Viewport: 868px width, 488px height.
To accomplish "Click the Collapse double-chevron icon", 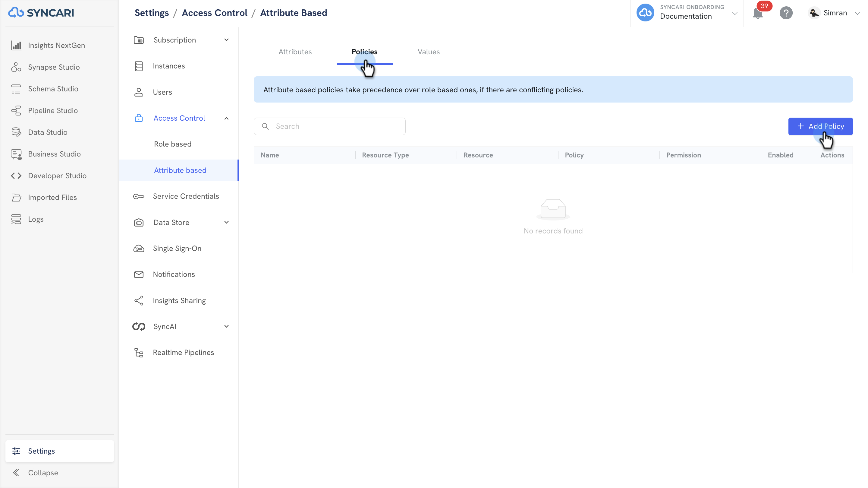I will (x=16, y=473).
